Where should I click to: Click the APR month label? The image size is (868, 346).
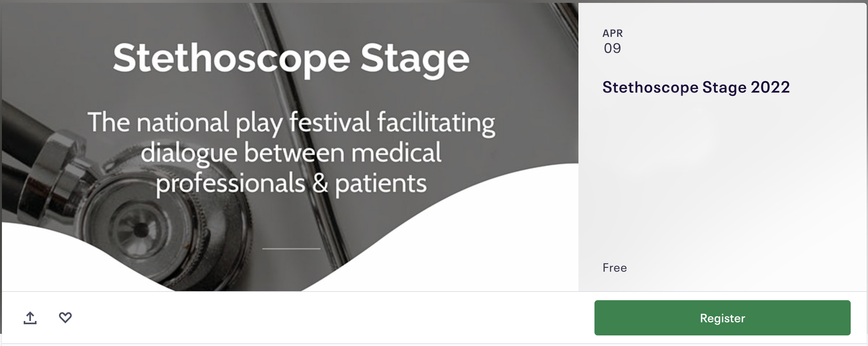613,33
